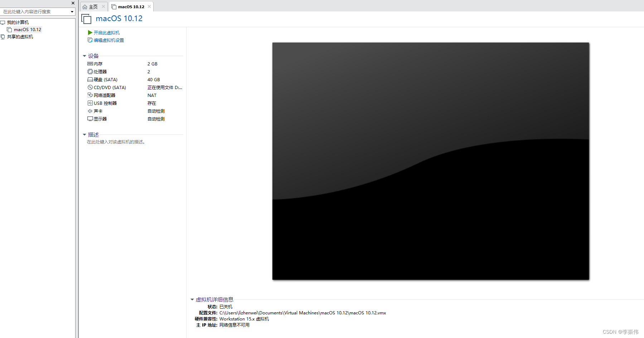Click the 40 GB hard disk value

point(154,79)
